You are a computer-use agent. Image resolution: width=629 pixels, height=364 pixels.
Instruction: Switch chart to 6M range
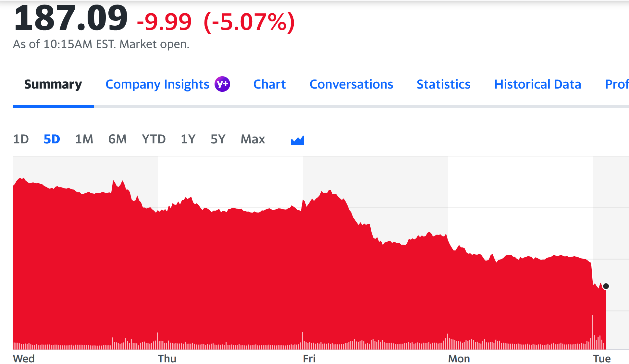(x=117, y=139)
